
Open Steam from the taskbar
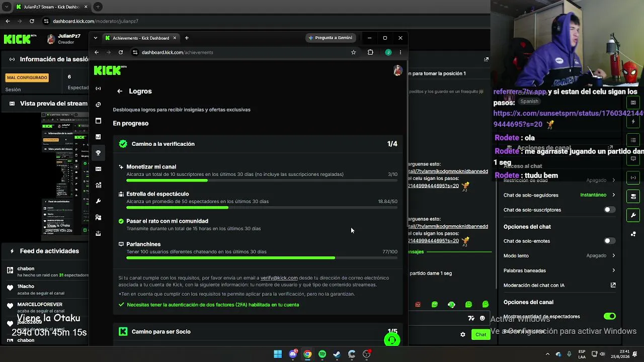pyautogui.click(x=337, y=354)
